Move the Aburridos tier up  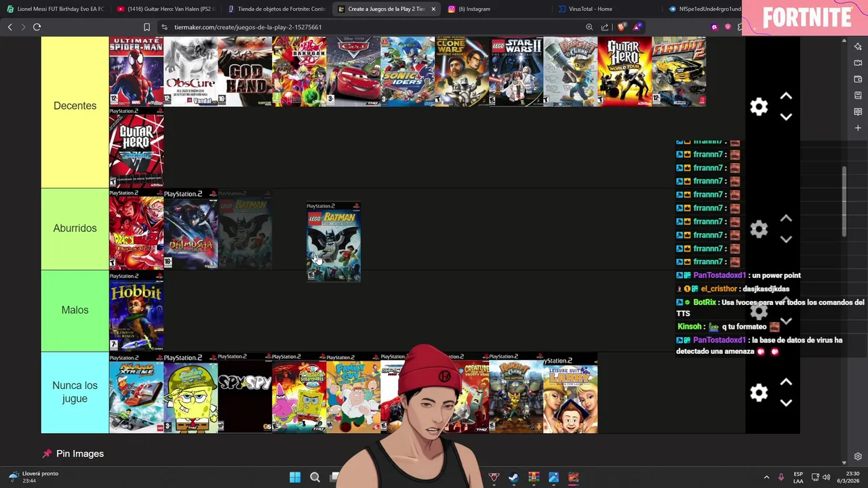pos(786,218)
